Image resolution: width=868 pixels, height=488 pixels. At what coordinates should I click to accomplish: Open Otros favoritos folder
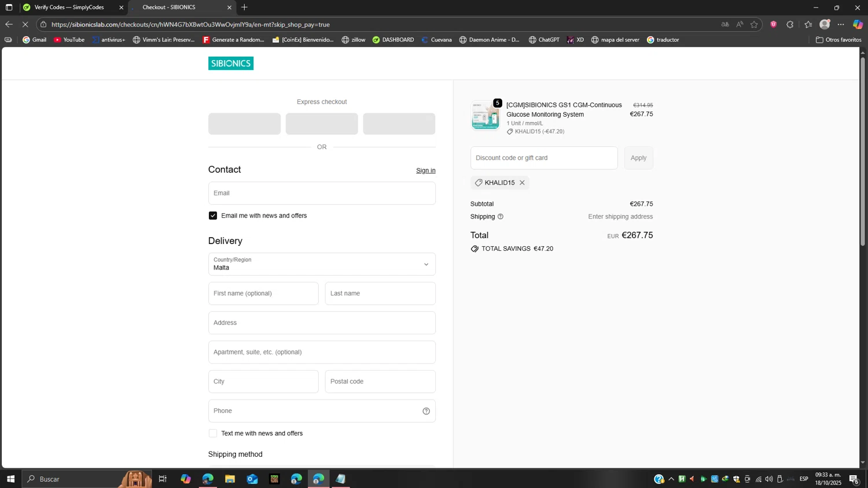[x=838, y=40]
